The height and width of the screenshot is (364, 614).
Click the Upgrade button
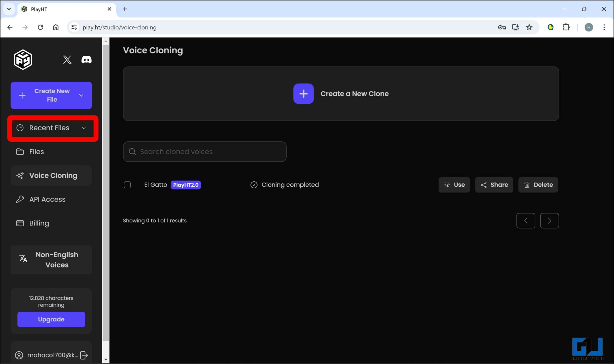click(x=51, y=319)
